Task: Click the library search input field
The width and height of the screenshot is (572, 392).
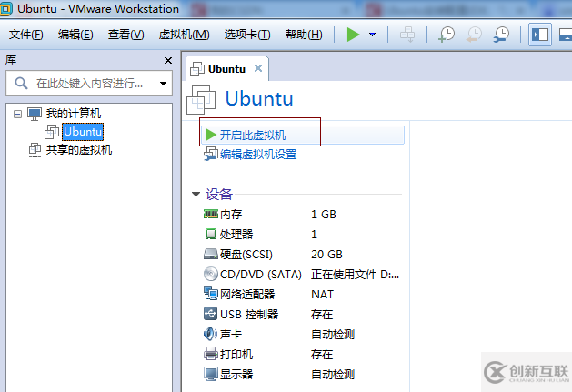Action: pos(89,84)
